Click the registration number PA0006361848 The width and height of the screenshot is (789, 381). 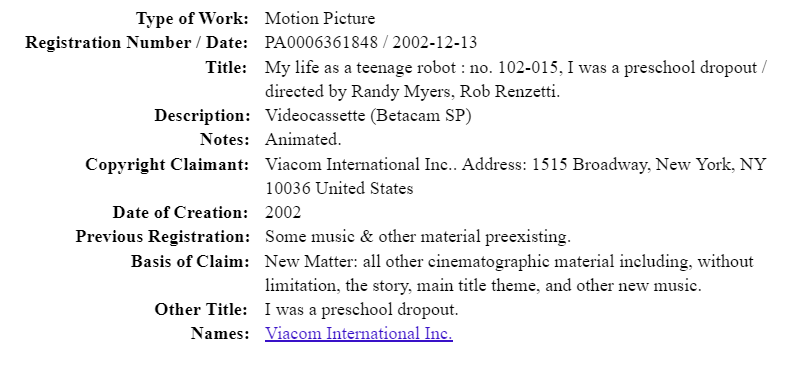click(x=321, y=43)
